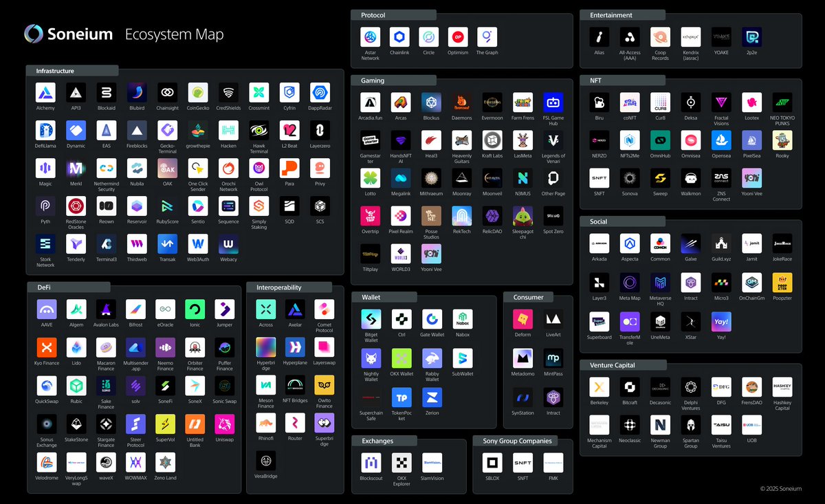Select the SBLOX Sony company thumbnail
This screenshot has height=504, width=825.
[x=492, y=463]
